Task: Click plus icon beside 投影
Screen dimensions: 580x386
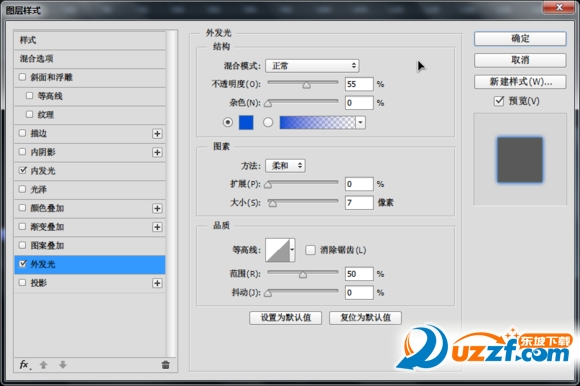Action: [157, 283]
